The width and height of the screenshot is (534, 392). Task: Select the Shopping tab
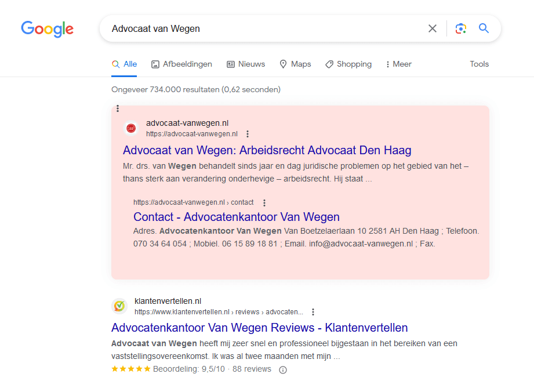(348, 64)
